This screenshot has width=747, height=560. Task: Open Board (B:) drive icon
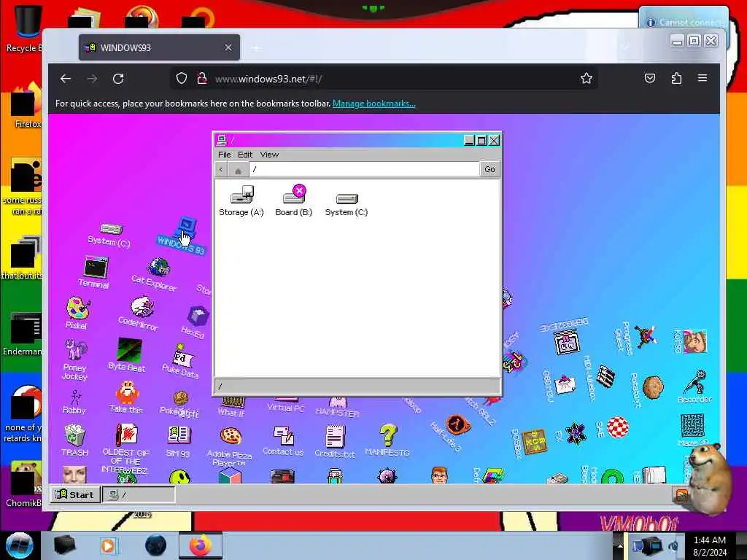(293, 201)
